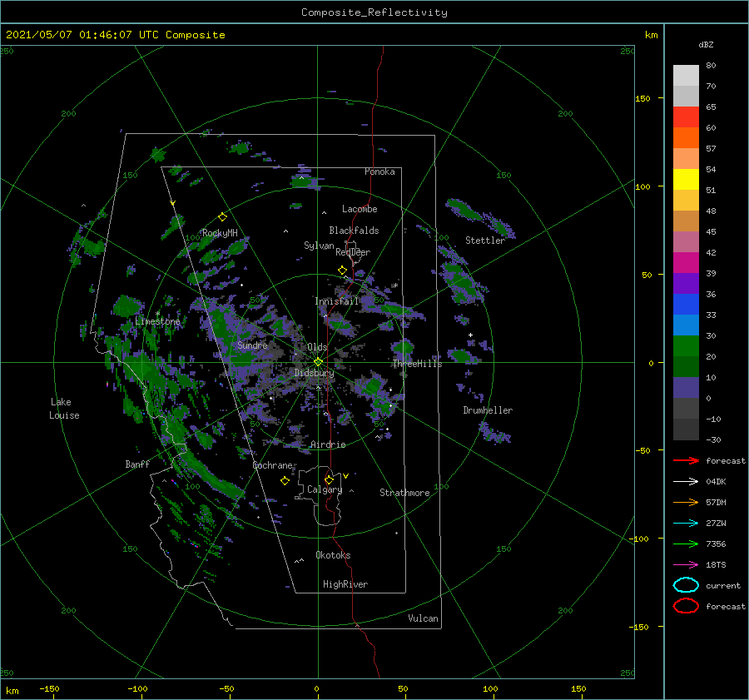Select the orange 57DM arrow legend icon

(686, 502)
